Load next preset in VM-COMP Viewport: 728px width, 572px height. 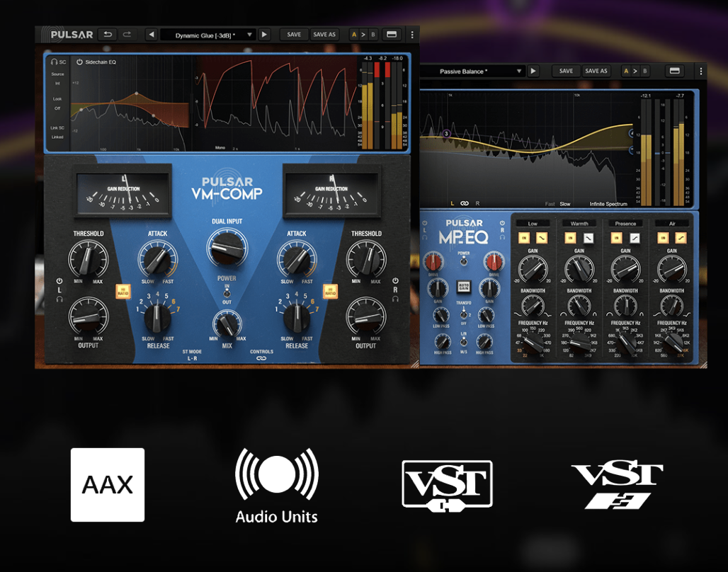(x=264, y=35)
